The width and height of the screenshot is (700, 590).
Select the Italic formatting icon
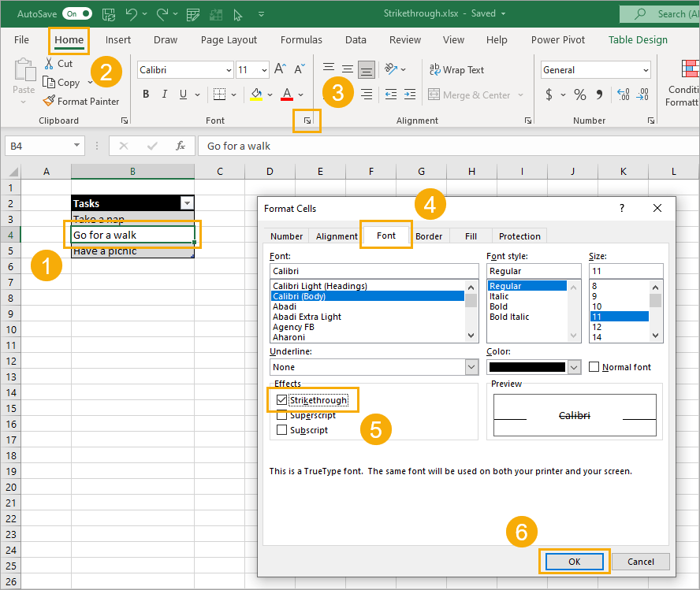(x=164, y=94)
